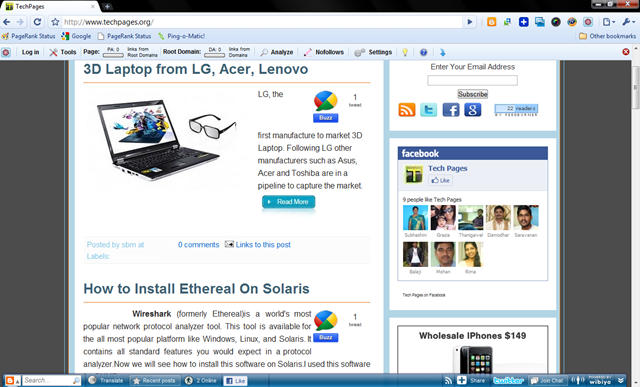
Task: Open the screenshot windows extension icon
Action: pyautogui.click(x=540, y=22)
